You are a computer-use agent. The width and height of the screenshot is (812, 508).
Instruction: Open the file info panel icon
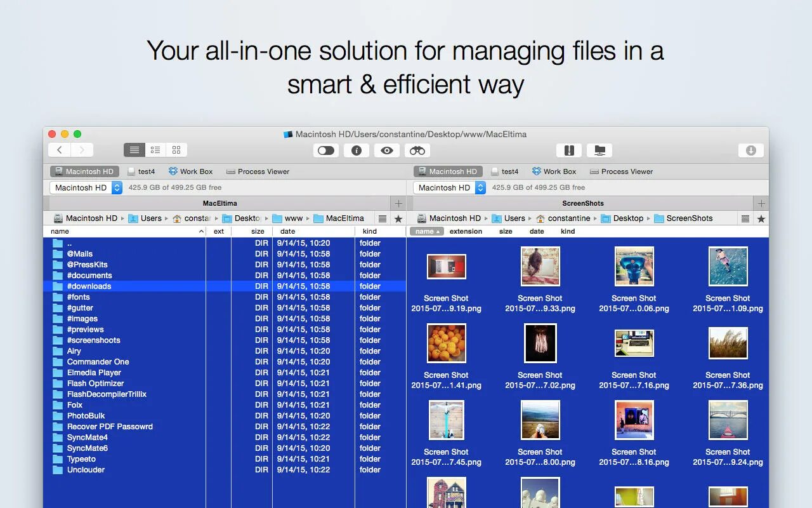(356, 150)
